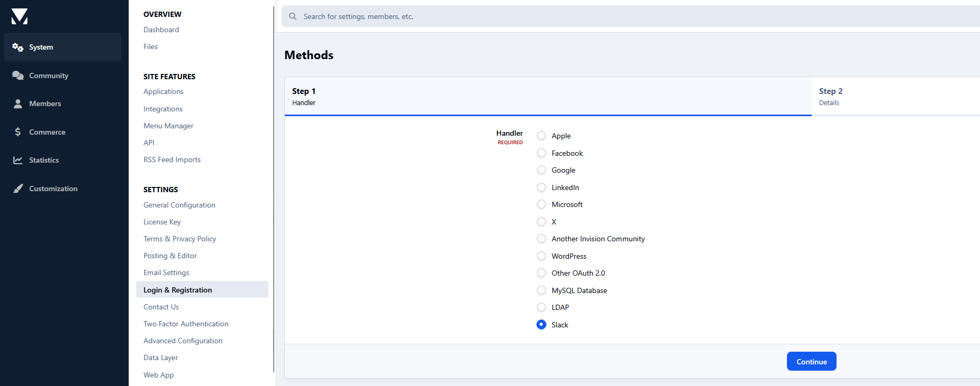Viewport: 980px width, 386px height.
Task: Click the OVERVIEW section heading
Action: point(162,14)
